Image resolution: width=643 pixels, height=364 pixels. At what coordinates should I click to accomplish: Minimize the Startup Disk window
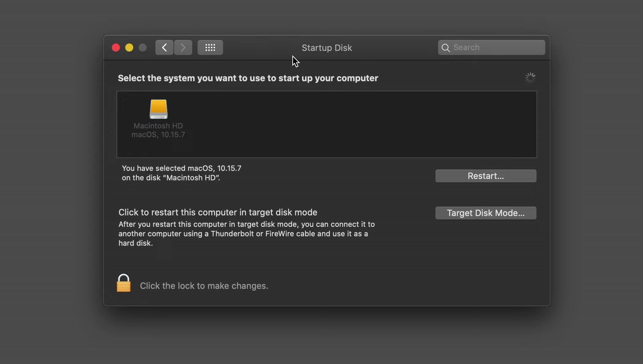click(x=129, y=48)
